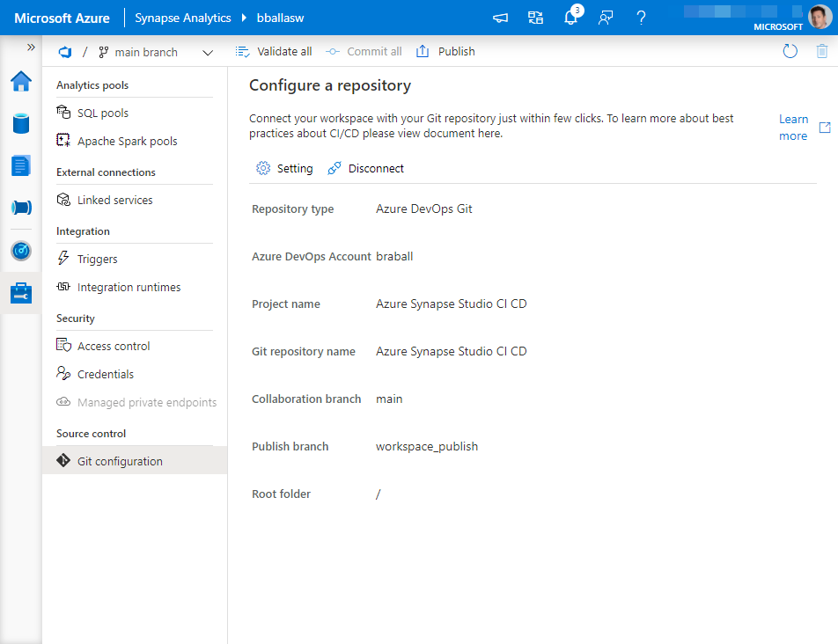Open the user account avatar
Image resolution: width=838 pixels, height=644 pixels.
point(820,17)
